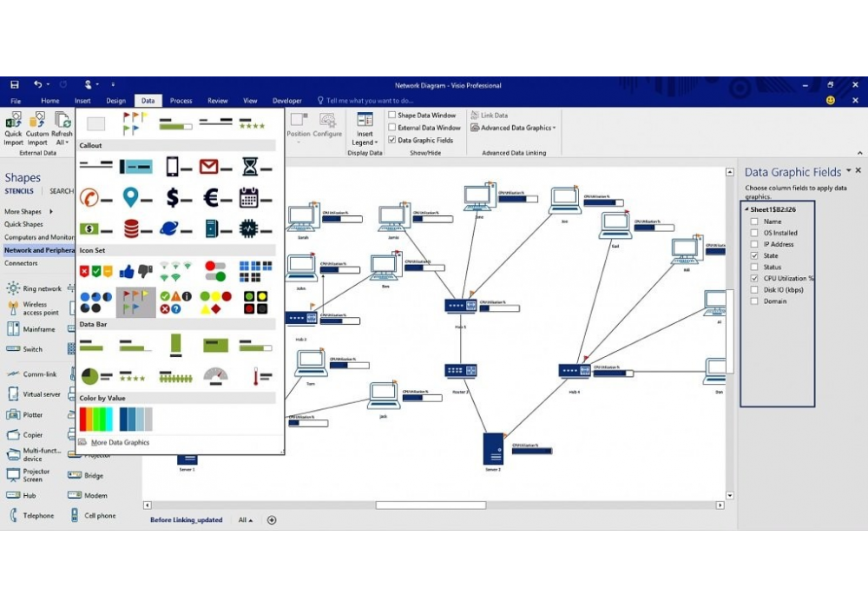The width and height of the screenshot is (868, 608).
Task: Toggle the Shape Data Window checkbox
Action: point(392,115)
